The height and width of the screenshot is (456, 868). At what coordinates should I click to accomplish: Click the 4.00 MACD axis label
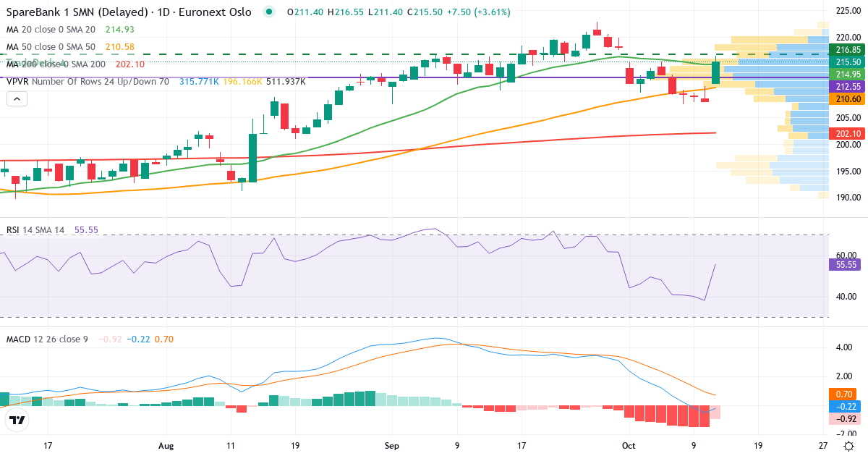tap(843, 347)
